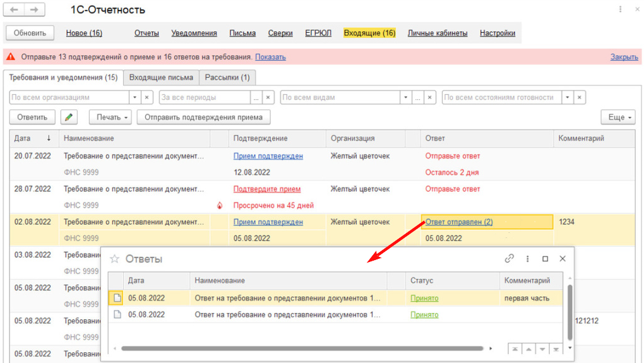Add Ответы window to favorites star
Screen dimensions: 644x363
[x=114, y=259]
